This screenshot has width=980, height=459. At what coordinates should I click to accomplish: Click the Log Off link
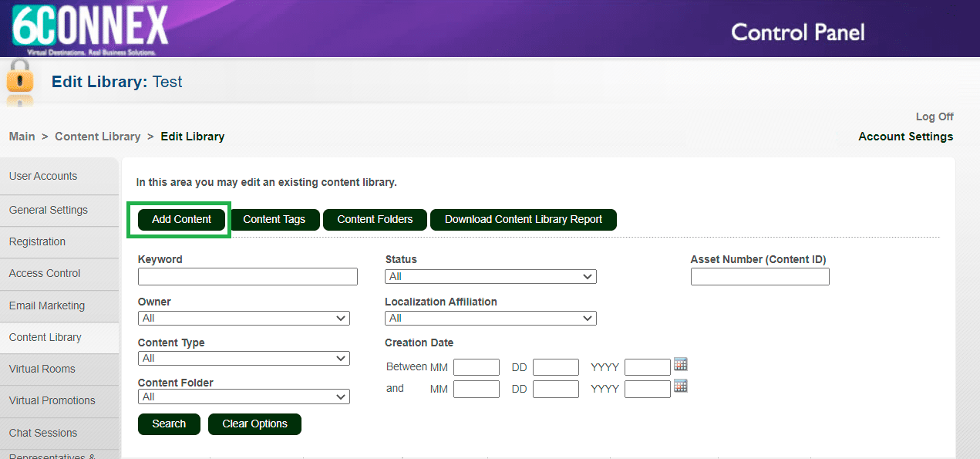click(935, 116)
